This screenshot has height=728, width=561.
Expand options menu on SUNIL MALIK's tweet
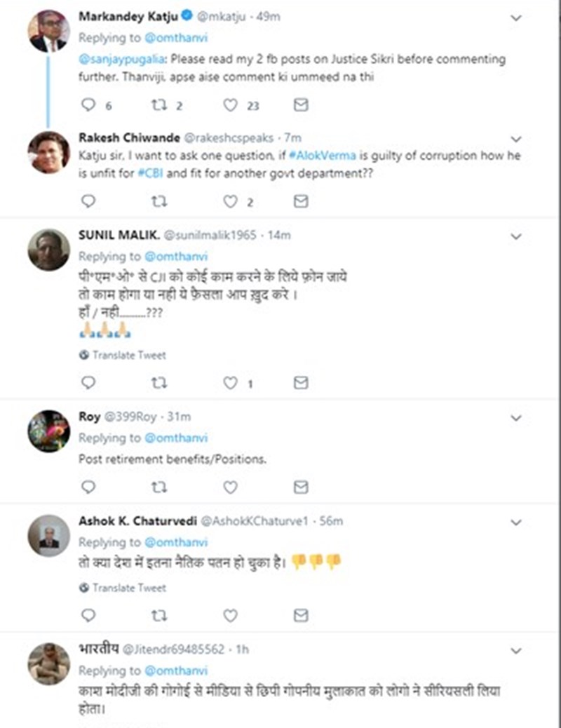tap(516, 237)
